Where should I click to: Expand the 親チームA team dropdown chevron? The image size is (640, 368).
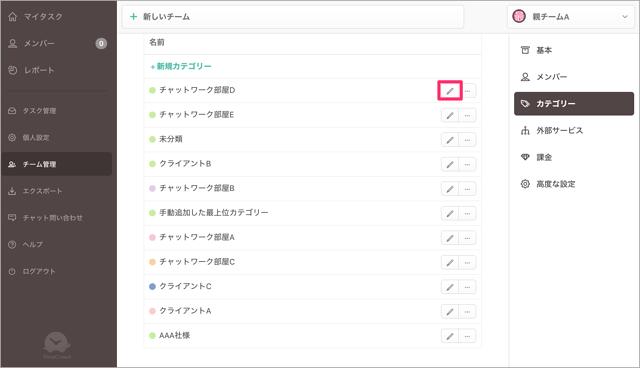tap(624, 17)
